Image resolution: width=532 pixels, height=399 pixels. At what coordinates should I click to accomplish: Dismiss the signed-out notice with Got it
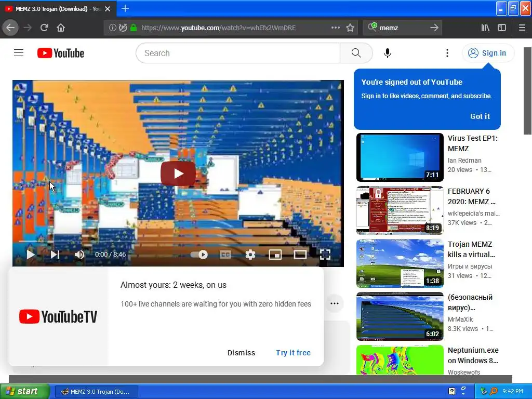tap(480, 116)
